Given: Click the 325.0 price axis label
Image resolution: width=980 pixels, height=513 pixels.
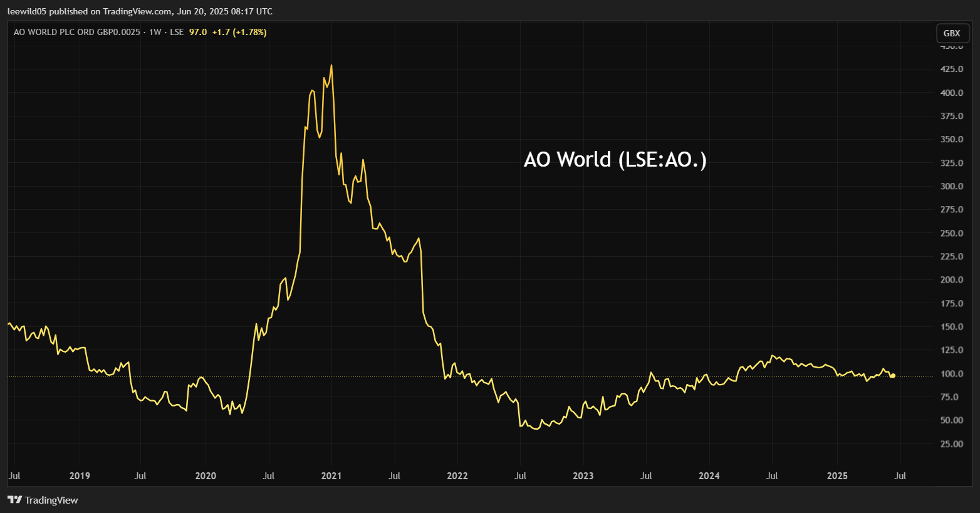Looking at the screenshot, I should (x=952, y=163).
